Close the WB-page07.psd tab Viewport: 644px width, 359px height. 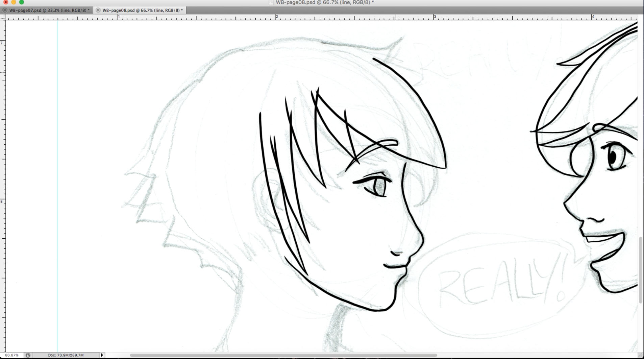[5, 10]
